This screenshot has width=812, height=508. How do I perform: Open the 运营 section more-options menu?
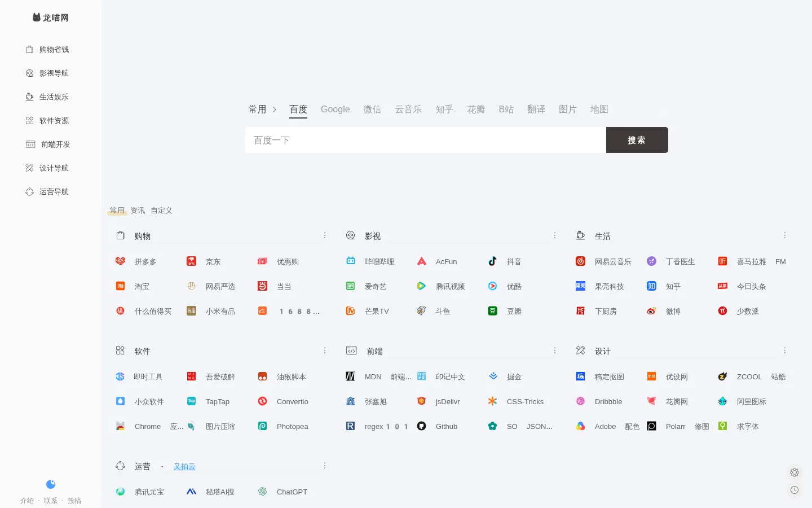[325, 466]
